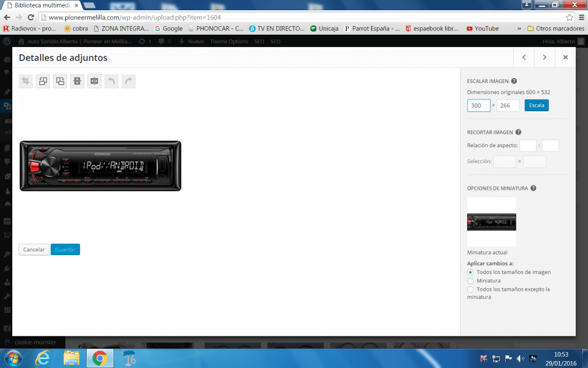Click the Cancelar button
588x368 pixels.
point(34,249)
